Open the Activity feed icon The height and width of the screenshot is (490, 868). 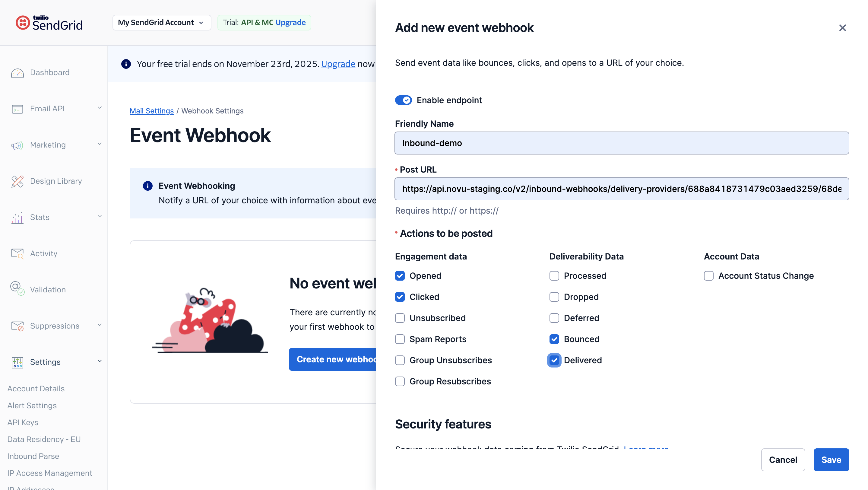click(x=17, y=253)
